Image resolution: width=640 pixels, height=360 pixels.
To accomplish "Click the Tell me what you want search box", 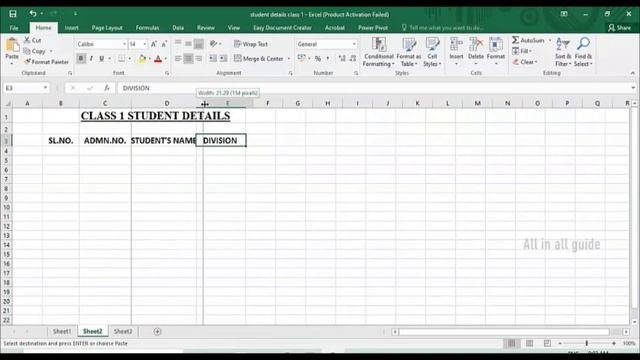I will point(443,28).
